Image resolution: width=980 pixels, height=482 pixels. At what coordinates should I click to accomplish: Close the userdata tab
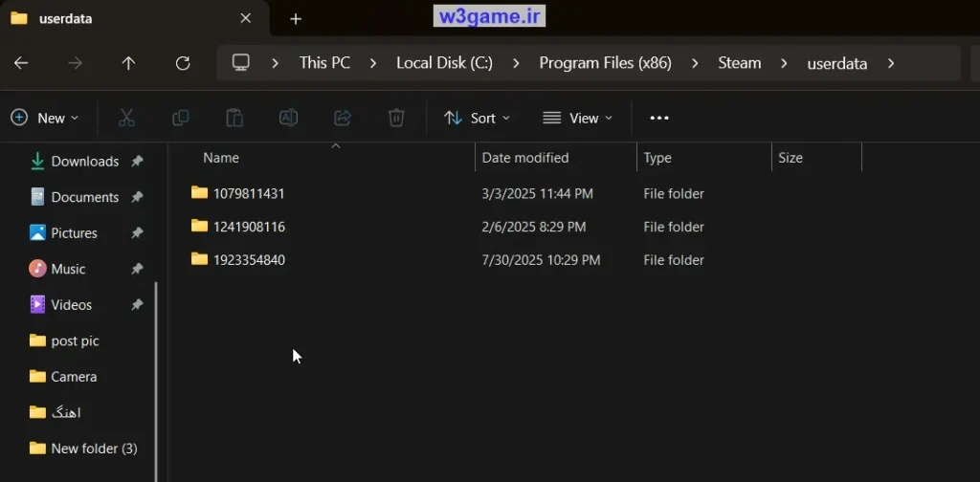246,19
